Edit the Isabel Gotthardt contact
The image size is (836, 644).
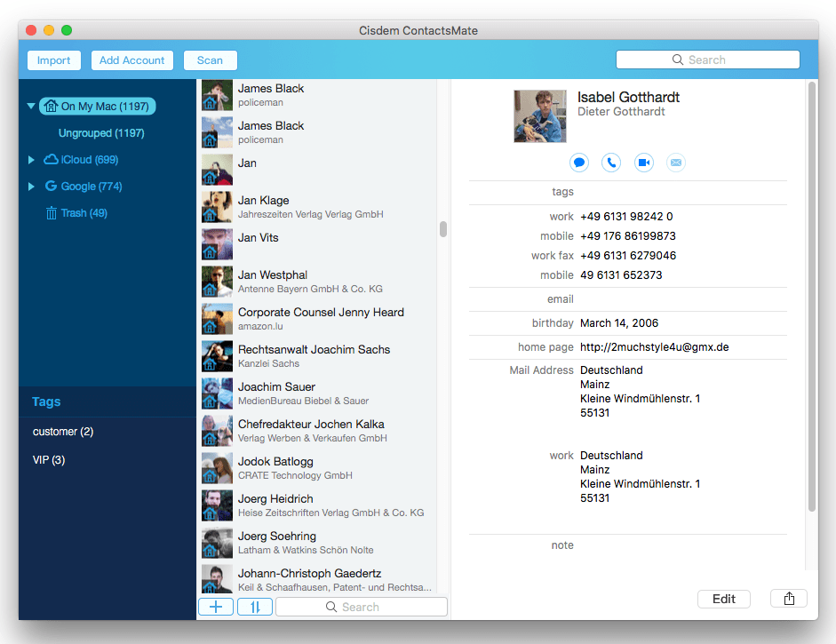coord(724,599)
